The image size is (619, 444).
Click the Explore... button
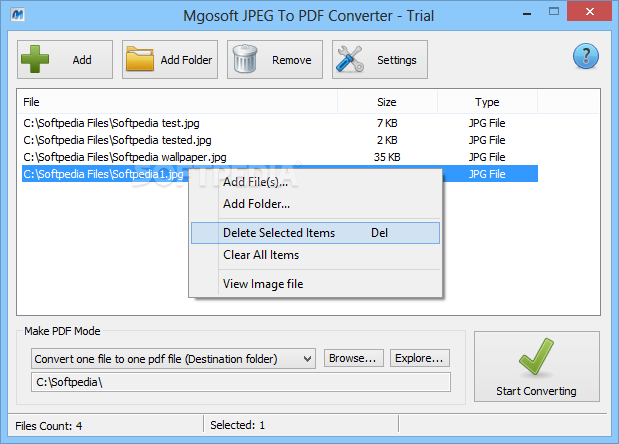(x=420, y=358)
